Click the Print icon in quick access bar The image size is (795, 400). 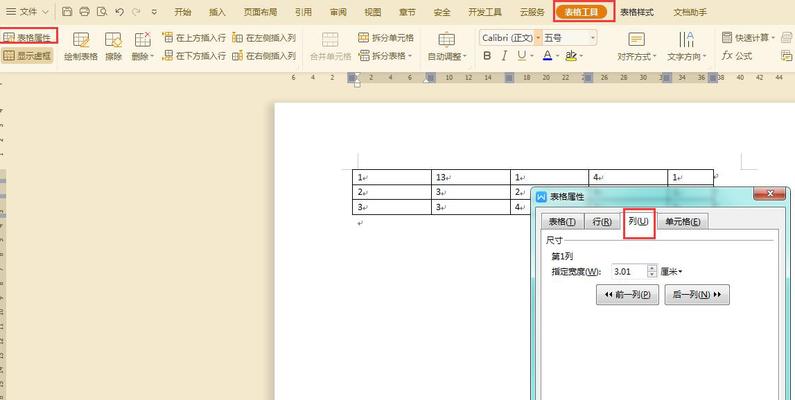[84, 12]
